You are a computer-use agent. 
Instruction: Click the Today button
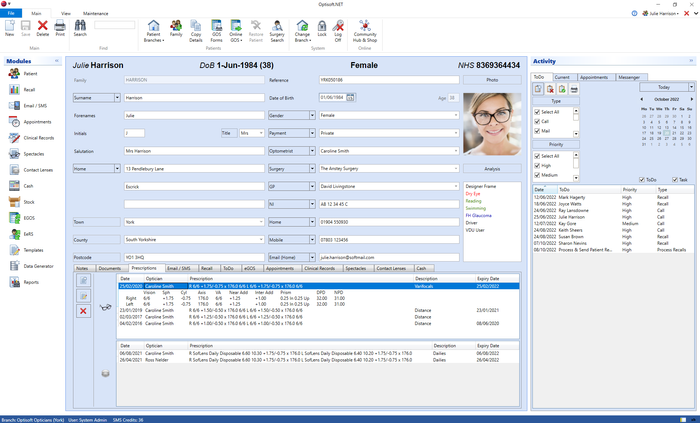pyautogui.click(x=664, y=87)
